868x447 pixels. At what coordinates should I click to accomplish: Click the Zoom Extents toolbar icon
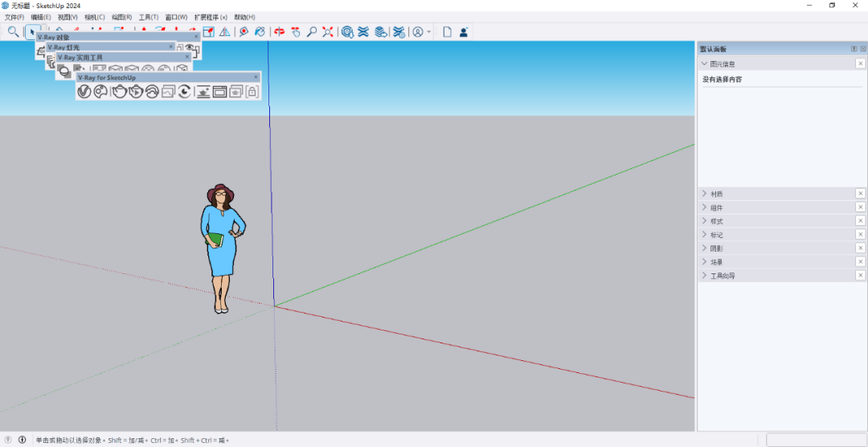coord(328,32)
